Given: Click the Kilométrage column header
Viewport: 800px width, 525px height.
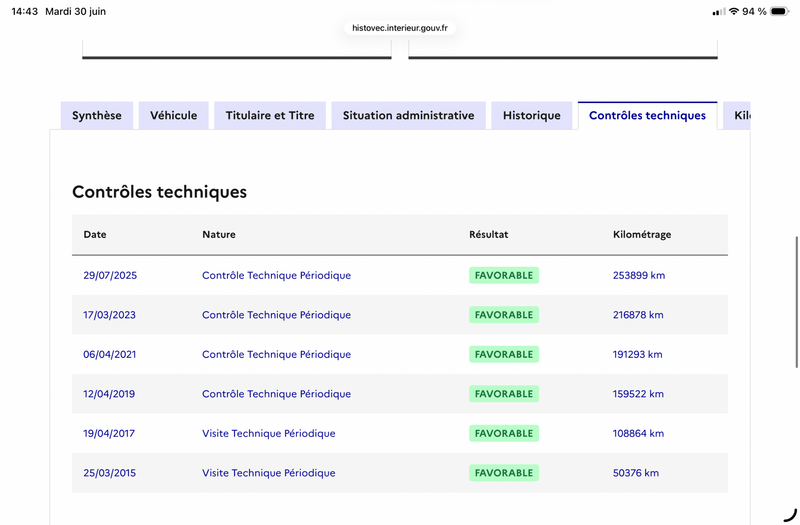Looking at the screenshot, I should point(642,235).
